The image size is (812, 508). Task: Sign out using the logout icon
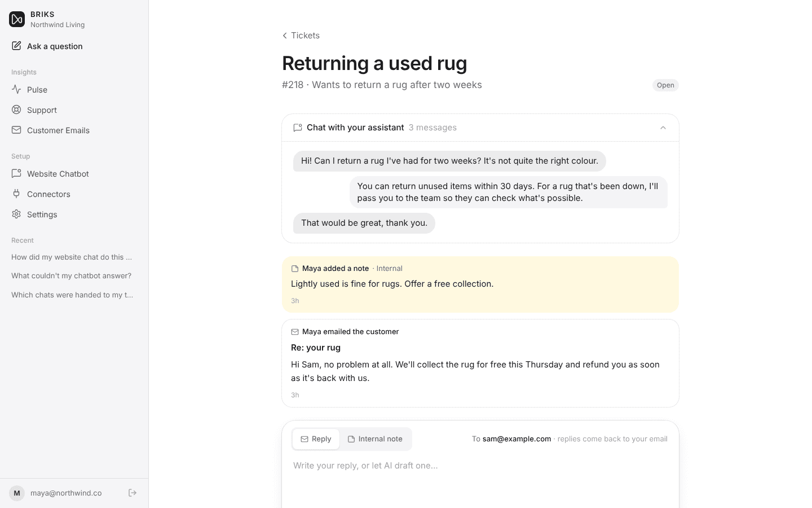(133, 493)
